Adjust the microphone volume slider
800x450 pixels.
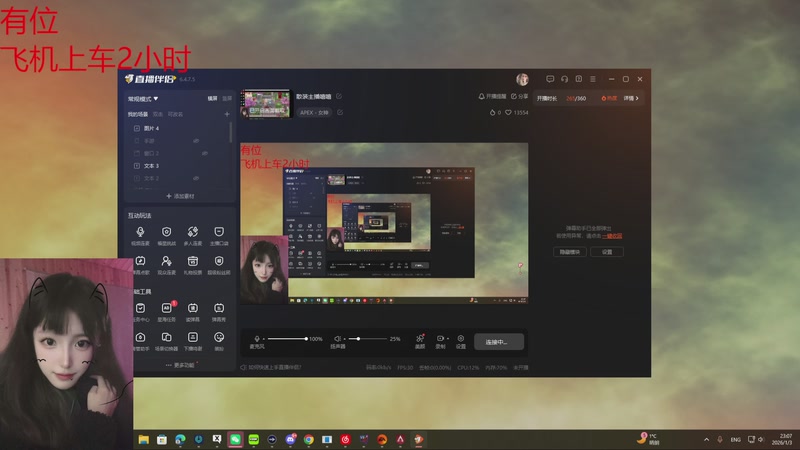pyautogui.click(x=287, y=339)
